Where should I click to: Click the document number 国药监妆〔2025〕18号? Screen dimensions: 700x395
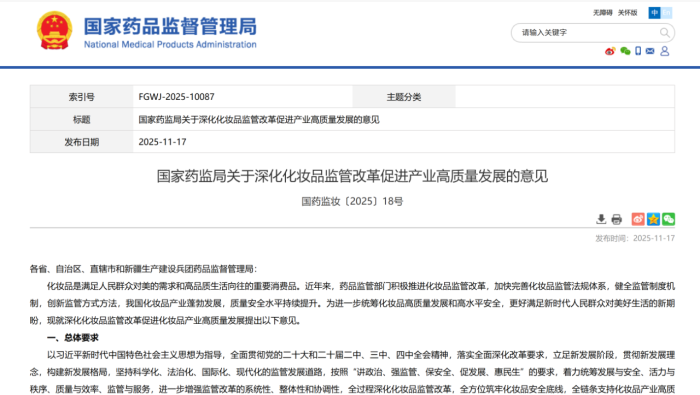point(352,201)
